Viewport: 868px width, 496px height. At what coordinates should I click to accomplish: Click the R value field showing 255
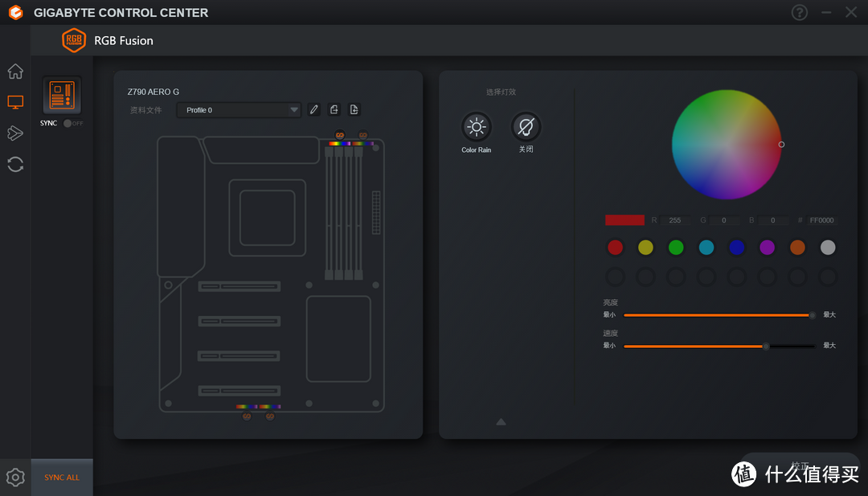pyautogui.click(x=675, y=220)
